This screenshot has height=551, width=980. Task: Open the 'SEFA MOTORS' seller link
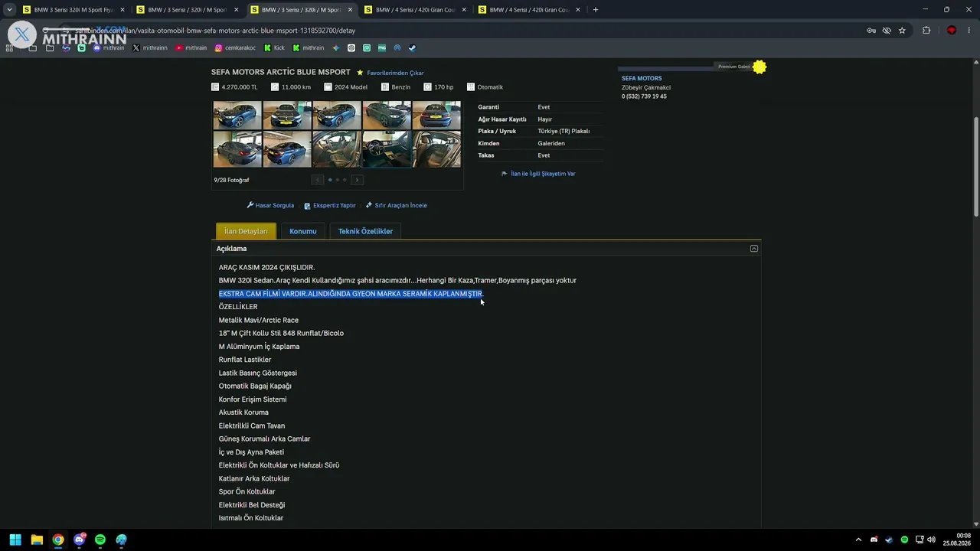642,78
